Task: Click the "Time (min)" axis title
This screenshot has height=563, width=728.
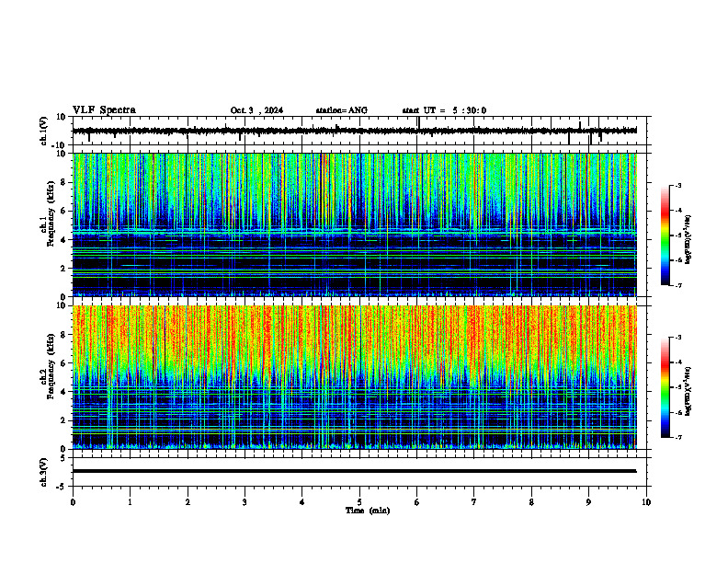Action: 368,511
